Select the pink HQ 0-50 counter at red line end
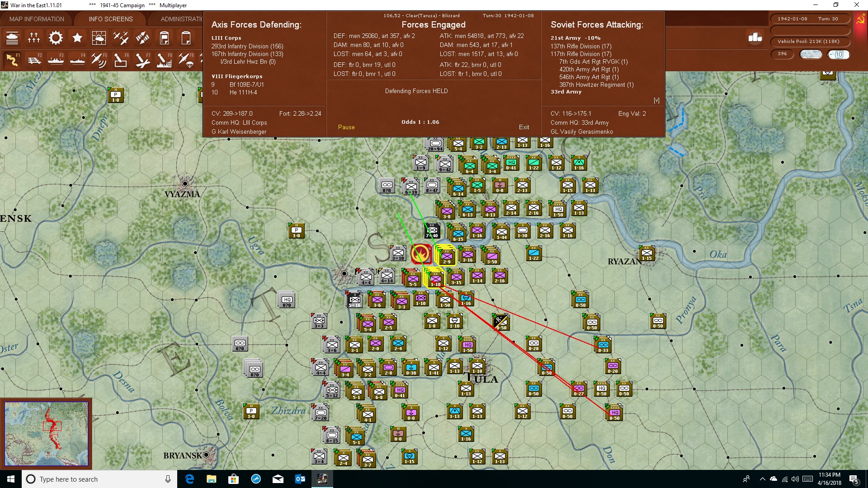Screen dimensions: 868x488 tap(614, 413)
